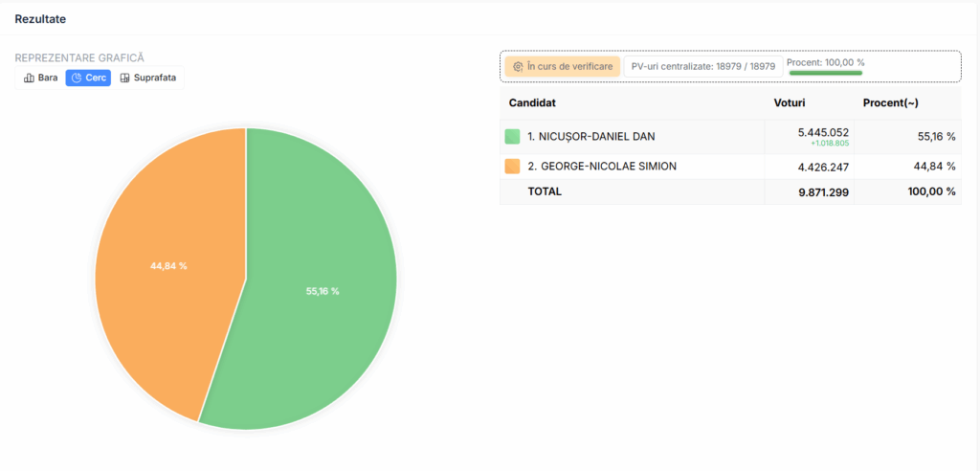
Task: Click the treemap icon beside Suprafata
Action: tap(124, 78)
